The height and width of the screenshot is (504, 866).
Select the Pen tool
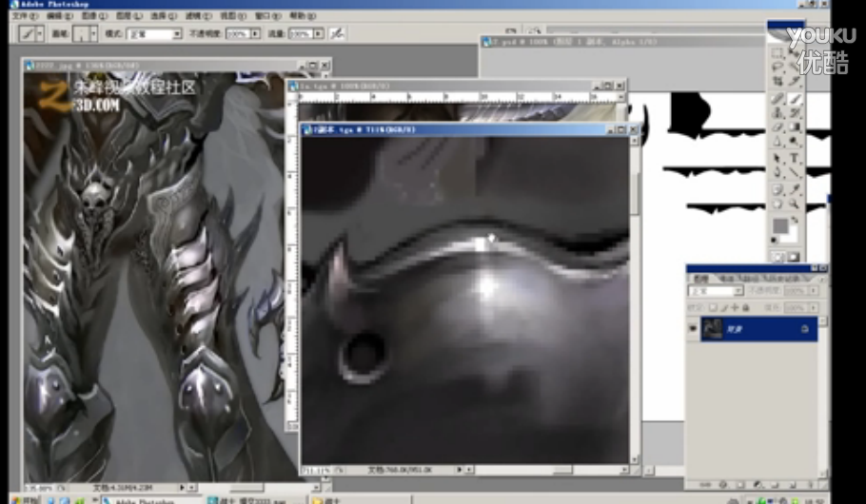pyautogui.click(x=778, y=172)
